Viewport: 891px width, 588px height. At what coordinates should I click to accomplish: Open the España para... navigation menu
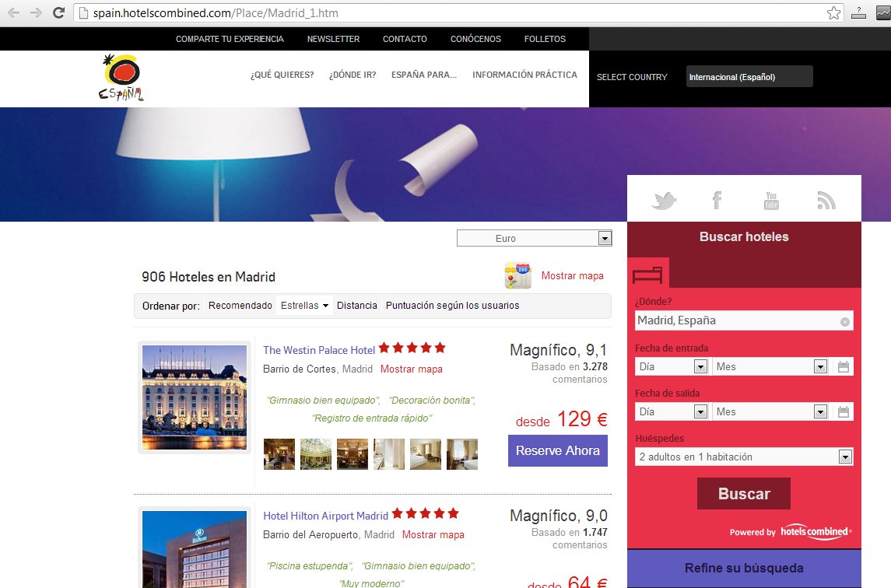424,75
